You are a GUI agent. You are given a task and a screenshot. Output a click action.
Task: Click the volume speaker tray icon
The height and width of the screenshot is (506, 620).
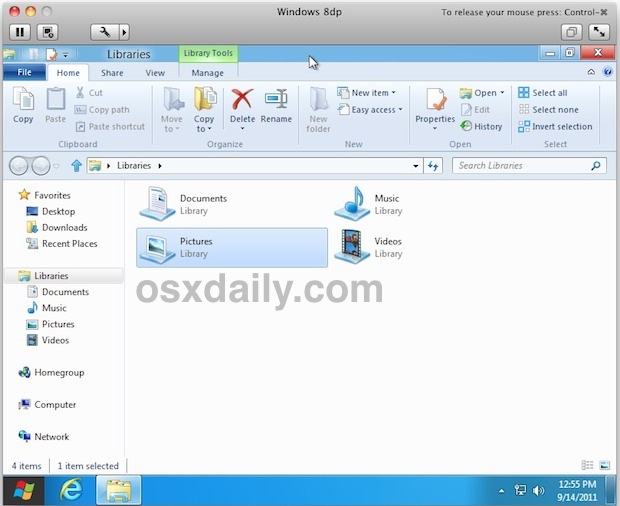539,491
